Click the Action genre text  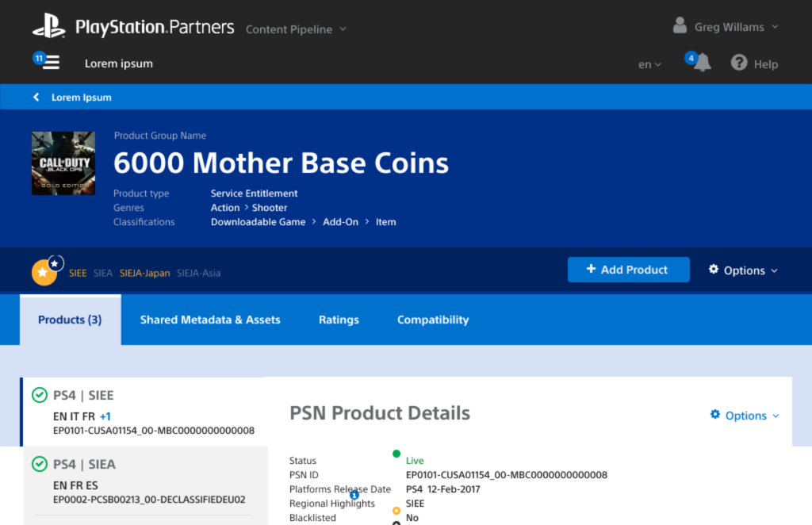(x=225, y=208)
